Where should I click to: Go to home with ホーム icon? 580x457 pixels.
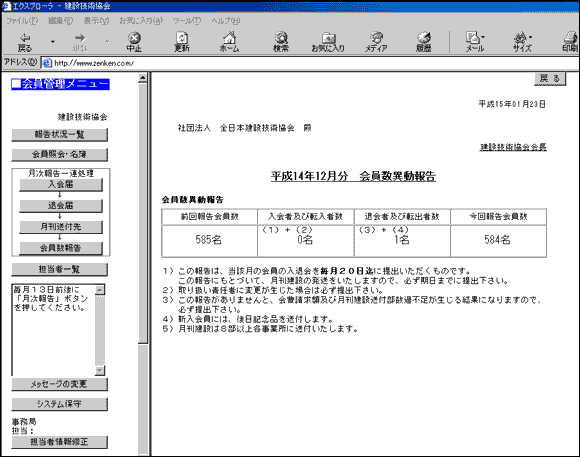[x=229, y=42]
